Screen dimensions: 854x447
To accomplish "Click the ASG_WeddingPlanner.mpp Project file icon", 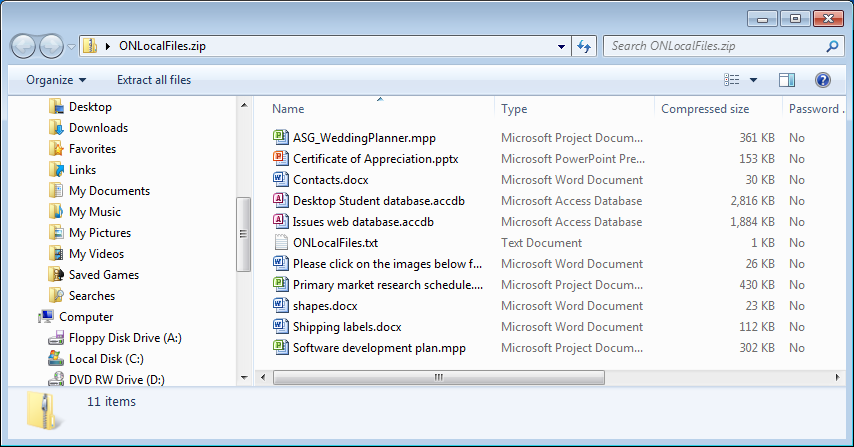I will pos(280,137).
